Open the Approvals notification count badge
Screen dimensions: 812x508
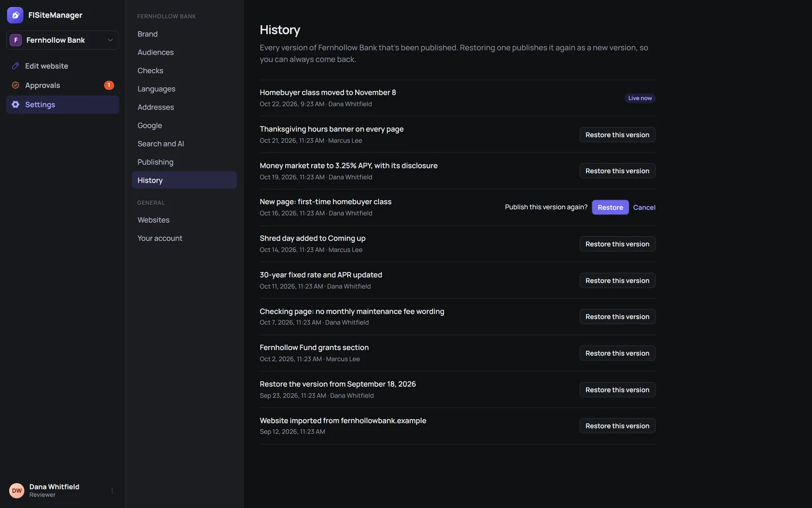(x=109, y=85)
